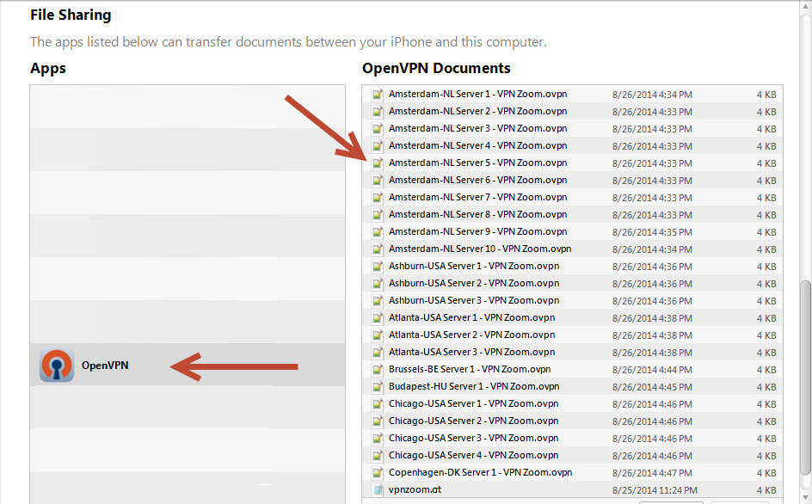Select the vpnzoom.crt file name

415,489
